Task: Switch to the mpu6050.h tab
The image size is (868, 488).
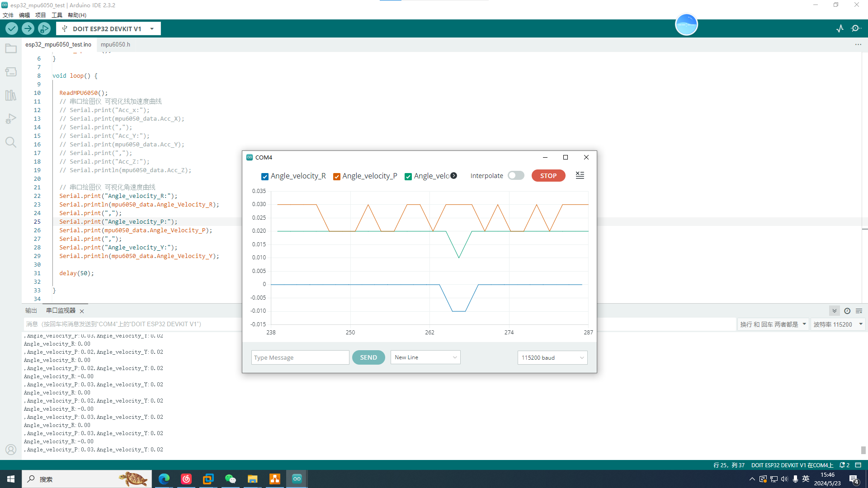Action: tap(115, 44)
